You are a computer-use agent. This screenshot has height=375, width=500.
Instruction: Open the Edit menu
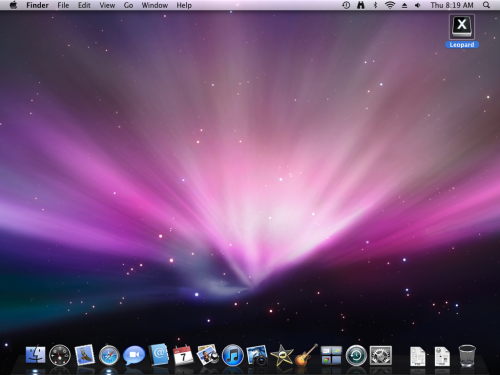point(84,5)
